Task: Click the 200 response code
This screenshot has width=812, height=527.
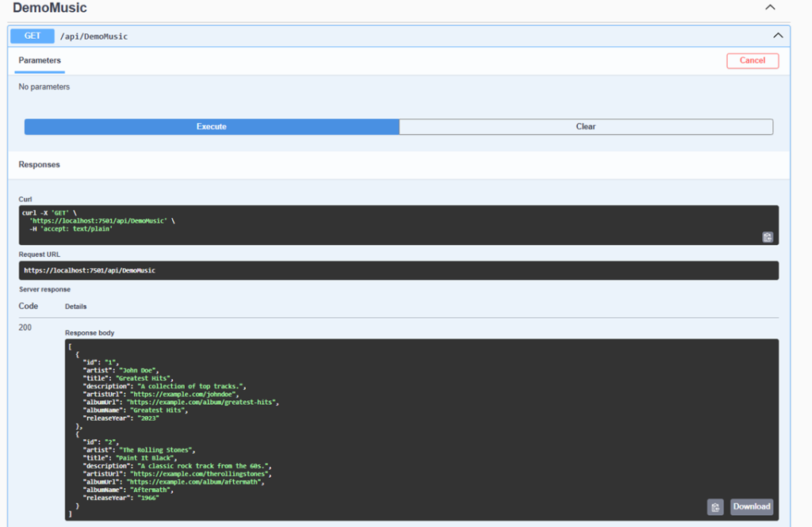Action: pyautogui.click(x=25, y=327)
